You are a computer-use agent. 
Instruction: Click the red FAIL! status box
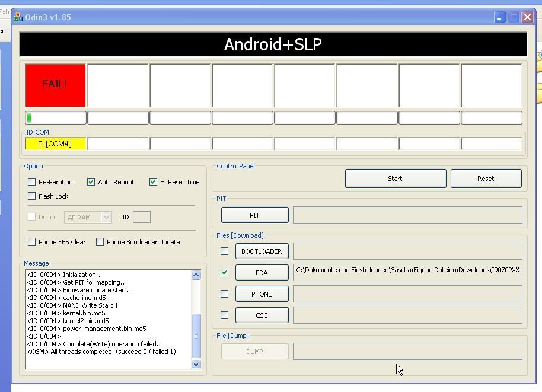coord(55,85)
